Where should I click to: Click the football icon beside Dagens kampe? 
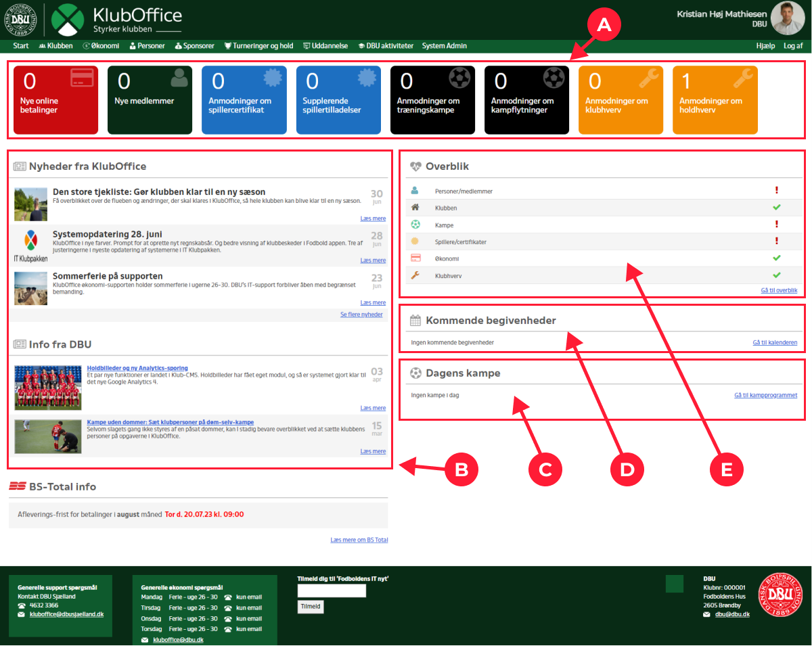coord(415,373)
